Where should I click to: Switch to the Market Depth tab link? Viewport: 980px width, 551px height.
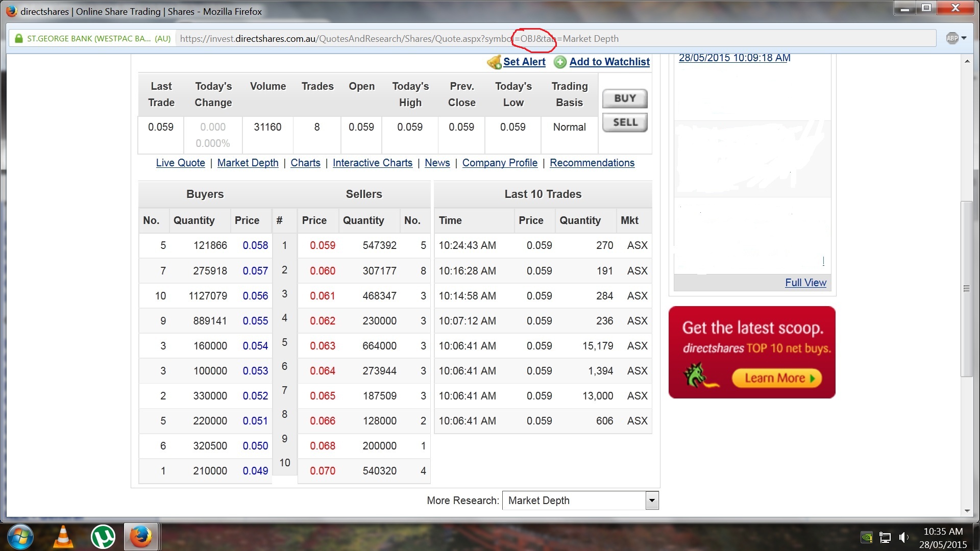click(x=248, y=163)
